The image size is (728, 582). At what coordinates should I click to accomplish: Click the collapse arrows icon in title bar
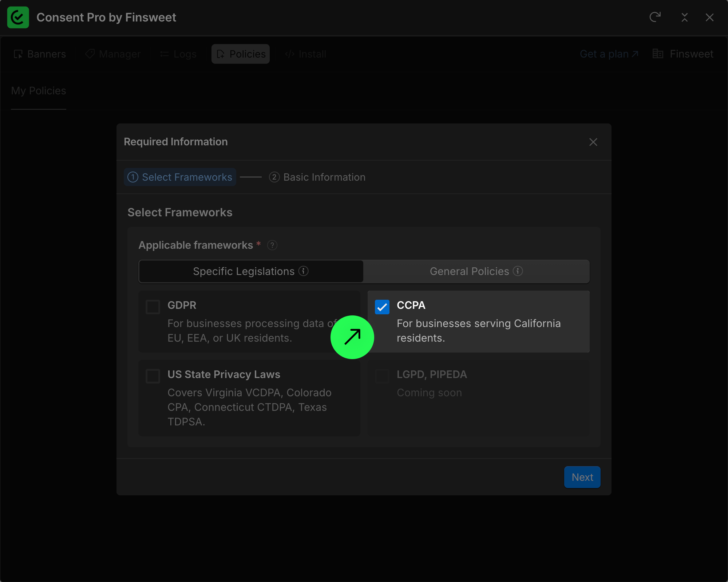coord(685,17)
